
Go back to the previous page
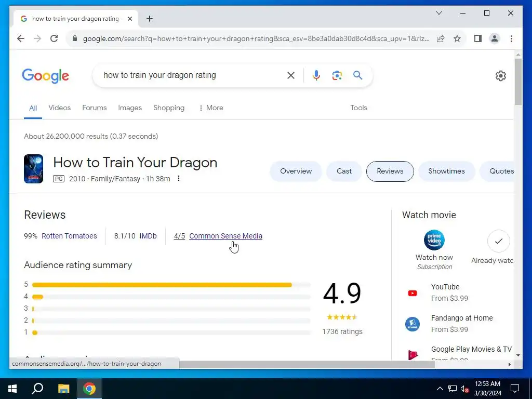coord(21,38)
